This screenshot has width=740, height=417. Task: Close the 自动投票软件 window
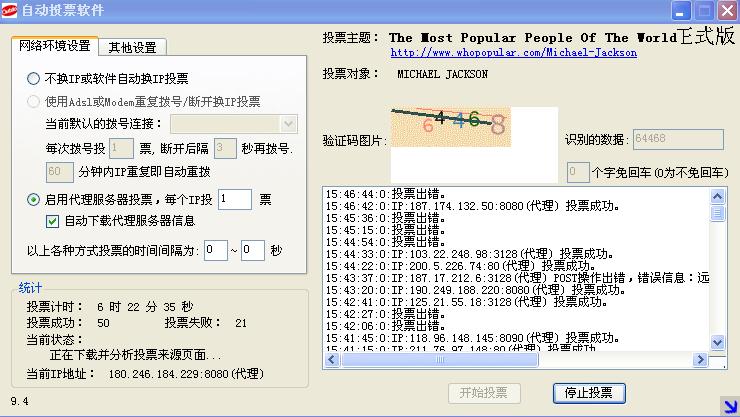[x=727, y=10]
